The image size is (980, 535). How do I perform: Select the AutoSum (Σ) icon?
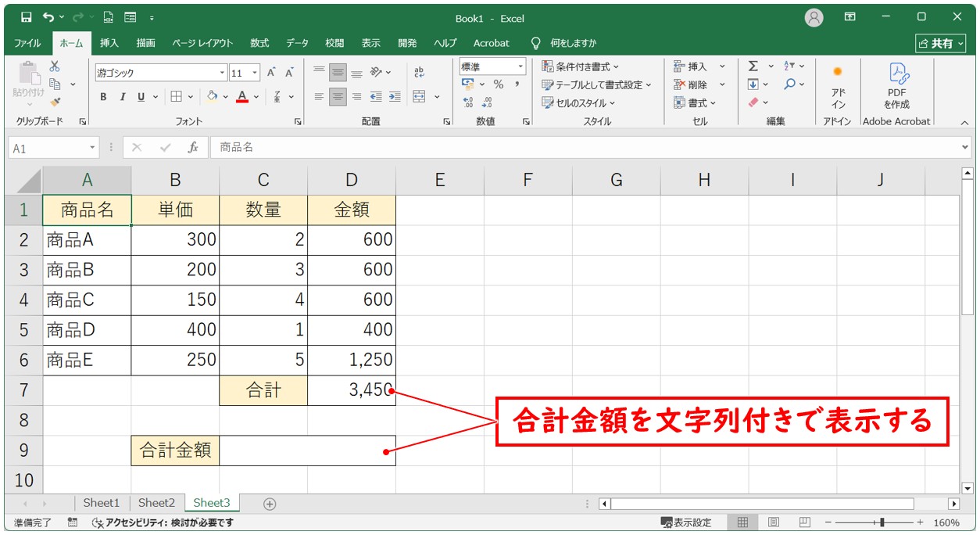coord(753,66)
